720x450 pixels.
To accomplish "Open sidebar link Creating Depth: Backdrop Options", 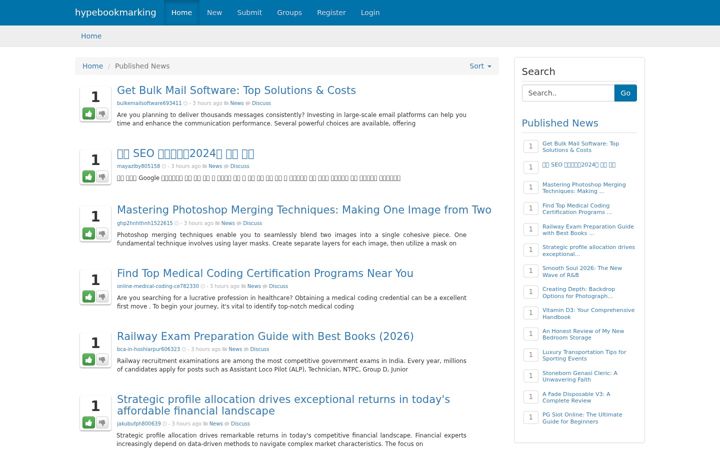I will click(x=579, y=292).
